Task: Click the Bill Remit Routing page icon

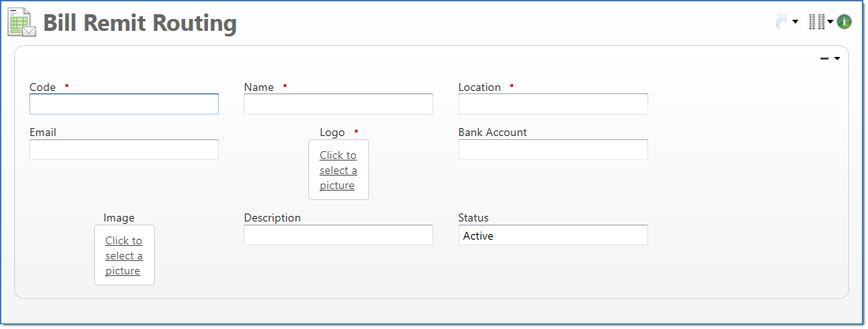Action: coord(21,22)
